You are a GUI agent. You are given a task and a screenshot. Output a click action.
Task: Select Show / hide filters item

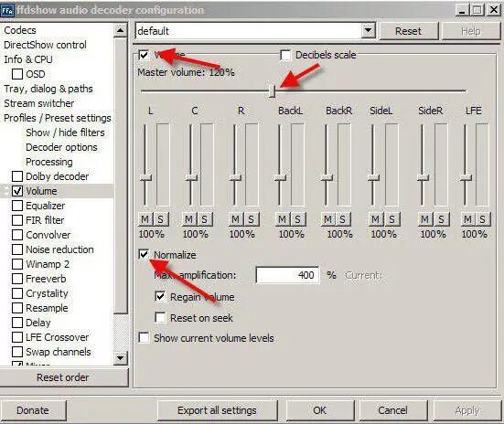[65, 132]
